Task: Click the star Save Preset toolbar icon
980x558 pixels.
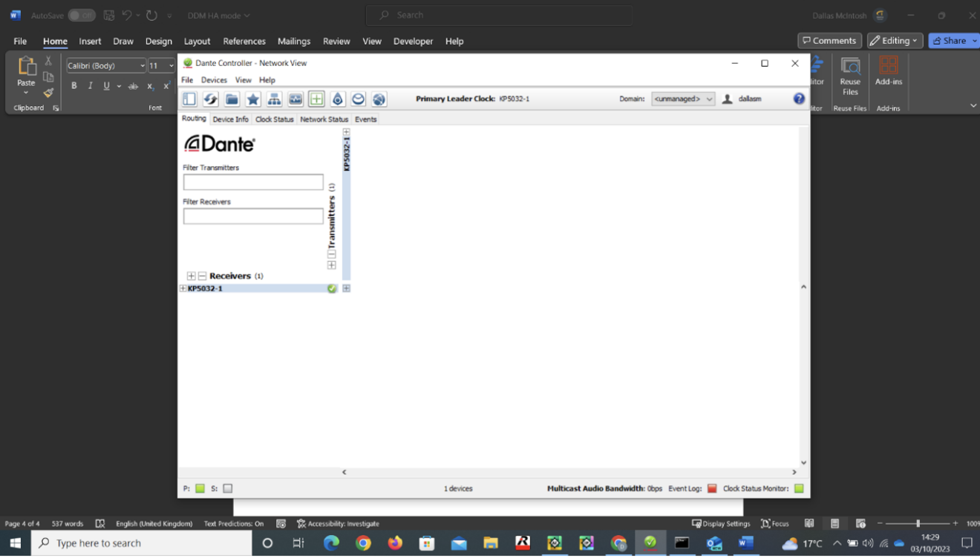Action: click(x=252, y=99)
